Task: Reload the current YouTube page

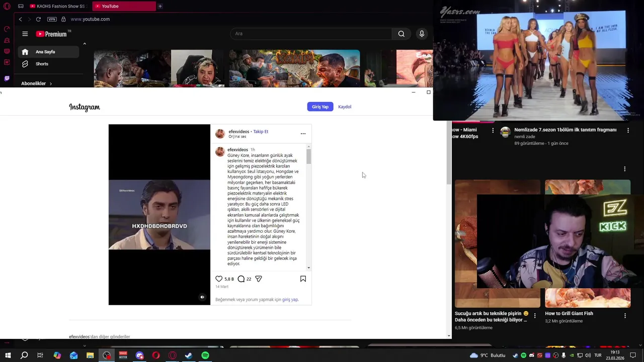Action: (x=38, y=19)
